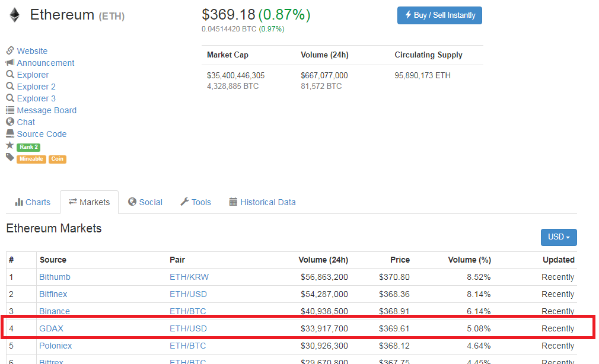The height and width of the screenshot is (364, 599).
Task: Click the green Rank 2 badge
Action: click(x=28, y=147)
